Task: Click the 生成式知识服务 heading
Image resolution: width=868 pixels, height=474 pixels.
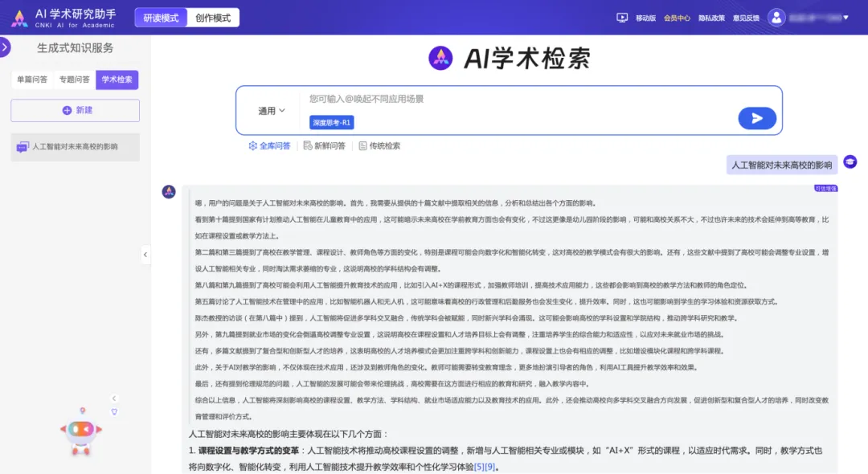Action: coord(76,48)
